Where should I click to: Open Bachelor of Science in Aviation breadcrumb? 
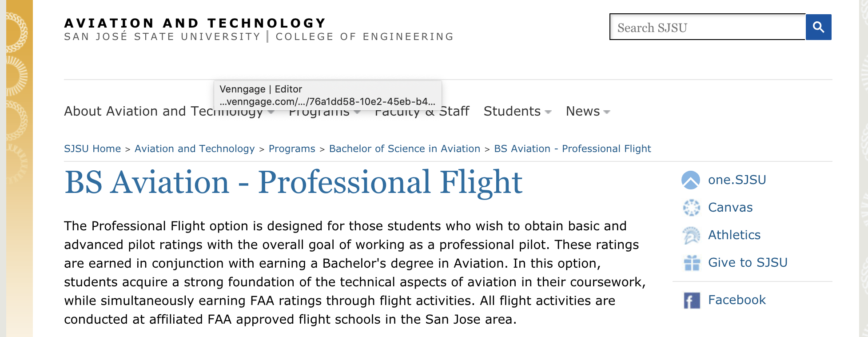(404, 148)
